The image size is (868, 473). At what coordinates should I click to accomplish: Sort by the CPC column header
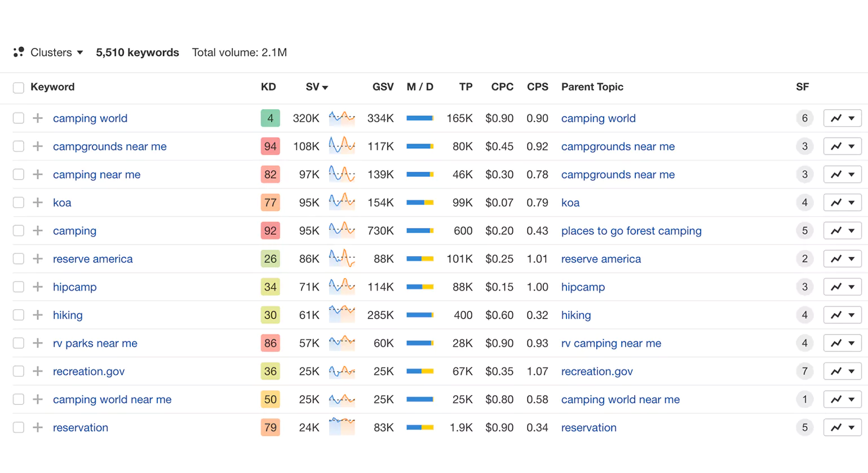502,87
